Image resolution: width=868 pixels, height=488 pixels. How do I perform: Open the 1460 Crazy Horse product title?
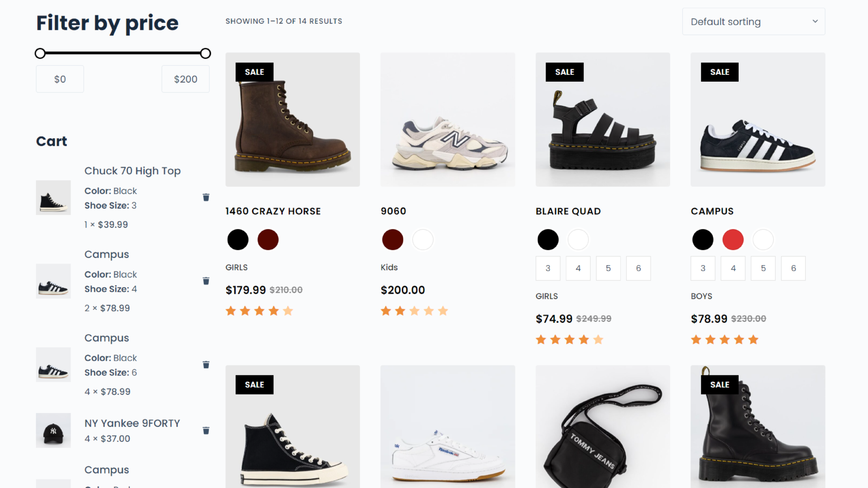(x=273, y=211)
